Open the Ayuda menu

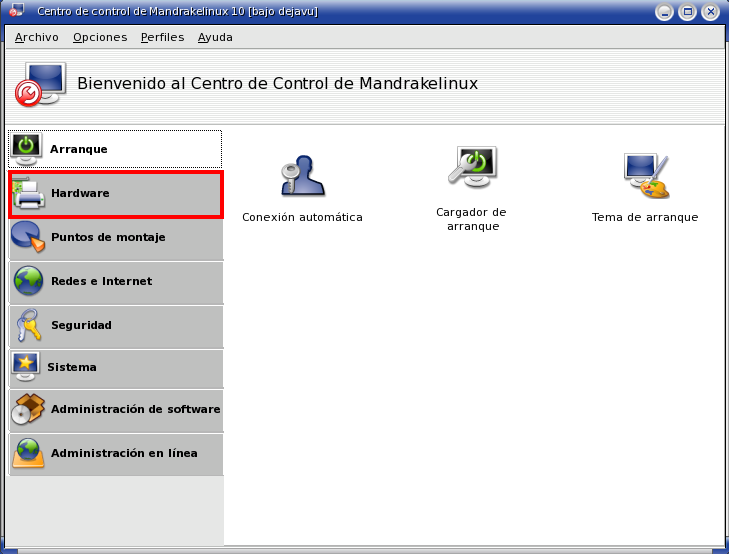coord(215,37)
